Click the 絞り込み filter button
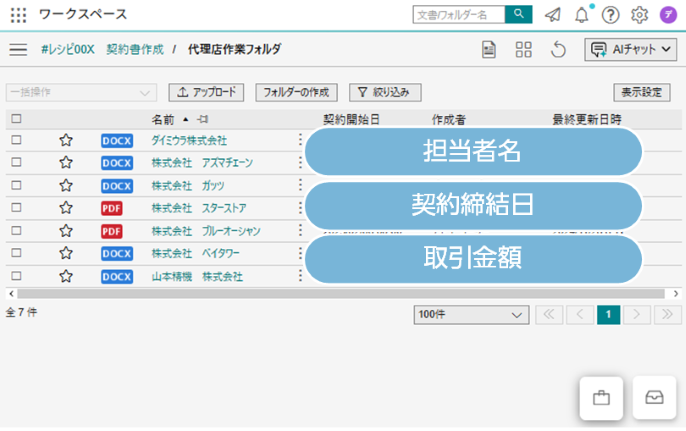Screen dimensions: 686x431 coord(385,92)
